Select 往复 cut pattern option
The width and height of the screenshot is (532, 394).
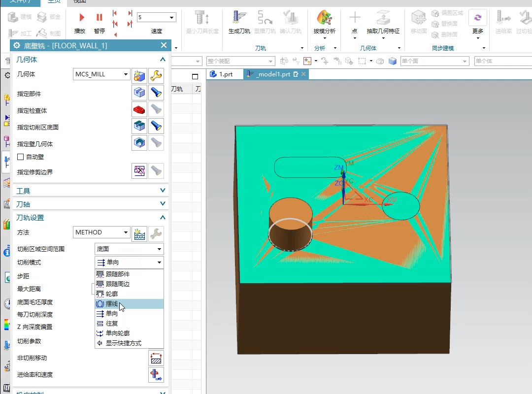pyautogui.click(x=129, y=323)
